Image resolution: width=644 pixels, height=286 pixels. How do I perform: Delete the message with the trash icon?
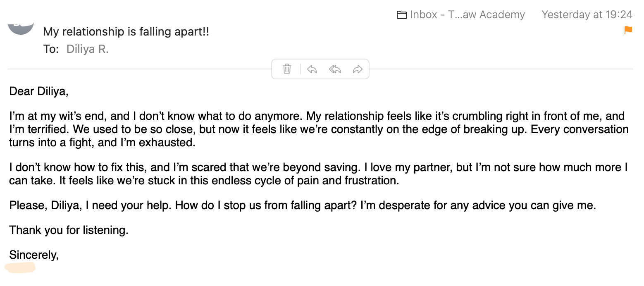tap(287, 69)
